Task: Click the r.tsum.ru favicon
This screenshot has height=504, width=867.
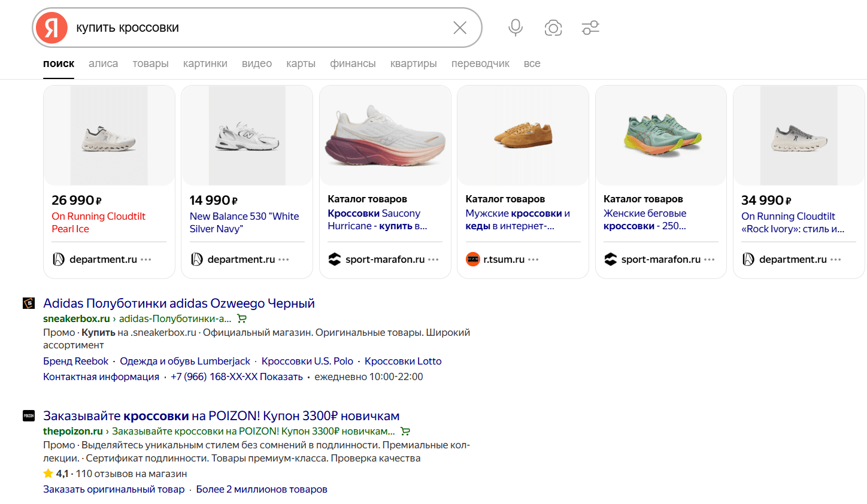Action: [x=473, y=259]
